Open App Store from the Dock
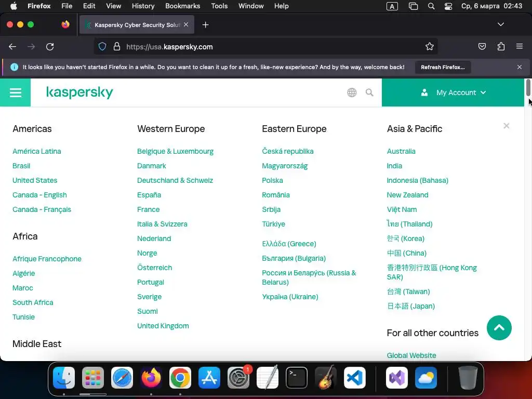Screen dimensions: 532x399 (209, 378)
